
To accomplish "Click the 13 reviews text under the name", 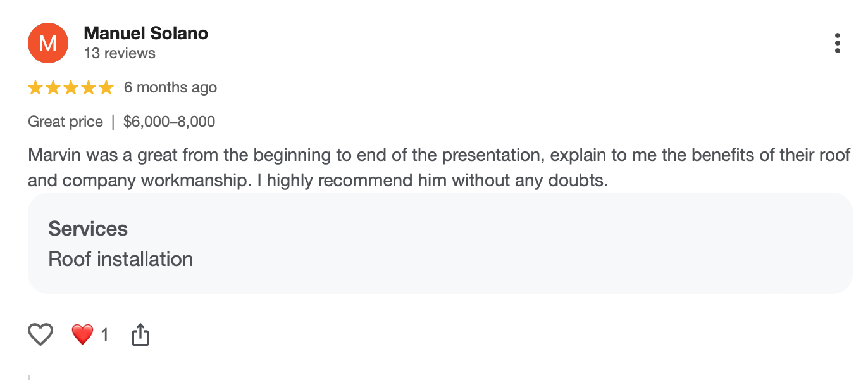I will (120, 53).
